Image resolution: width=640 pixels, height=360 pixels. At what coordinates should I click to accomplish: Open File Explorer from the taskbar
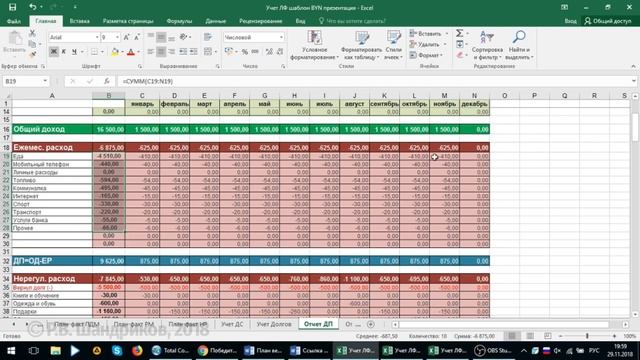tap(55, 350)
